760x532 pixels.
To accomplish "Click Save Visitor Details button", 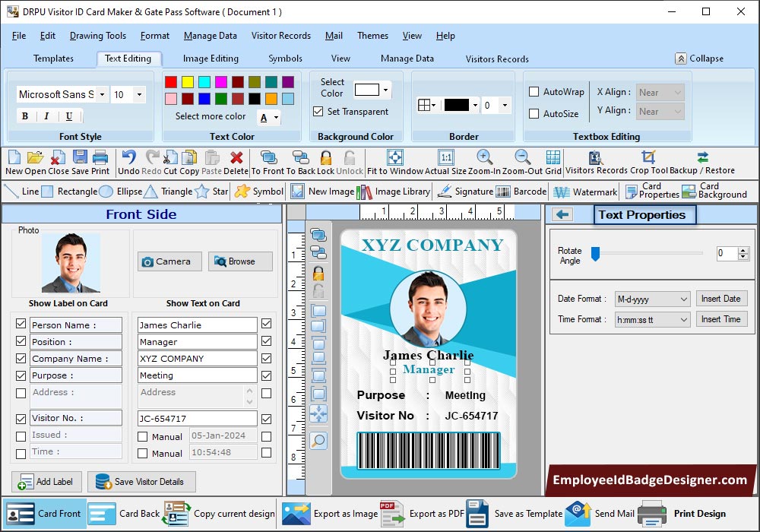I will [141, 482].
